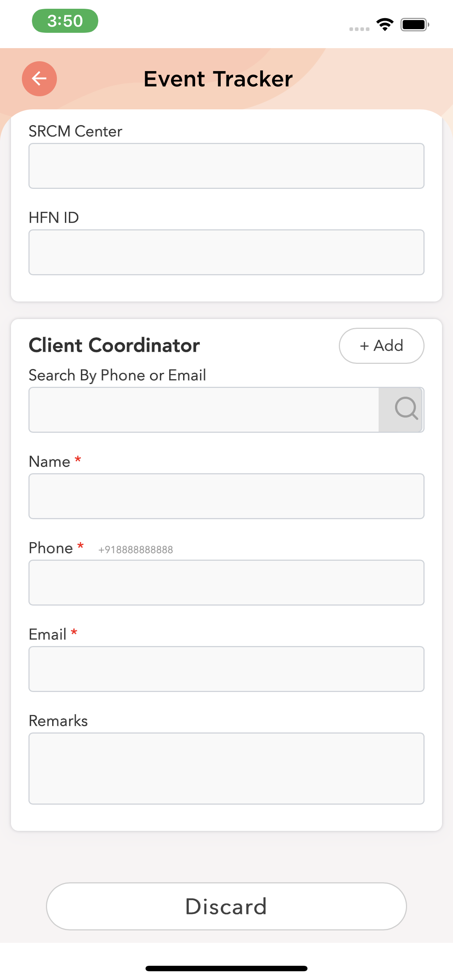Select the HFN ID text box
This screenshot has height=980, width=453.
pos(226,252)
